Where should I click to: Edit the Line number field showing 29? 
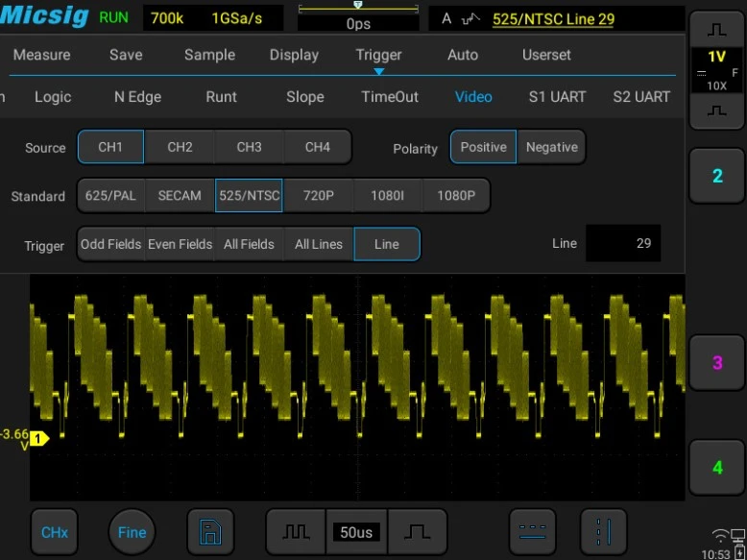(623, 243)
